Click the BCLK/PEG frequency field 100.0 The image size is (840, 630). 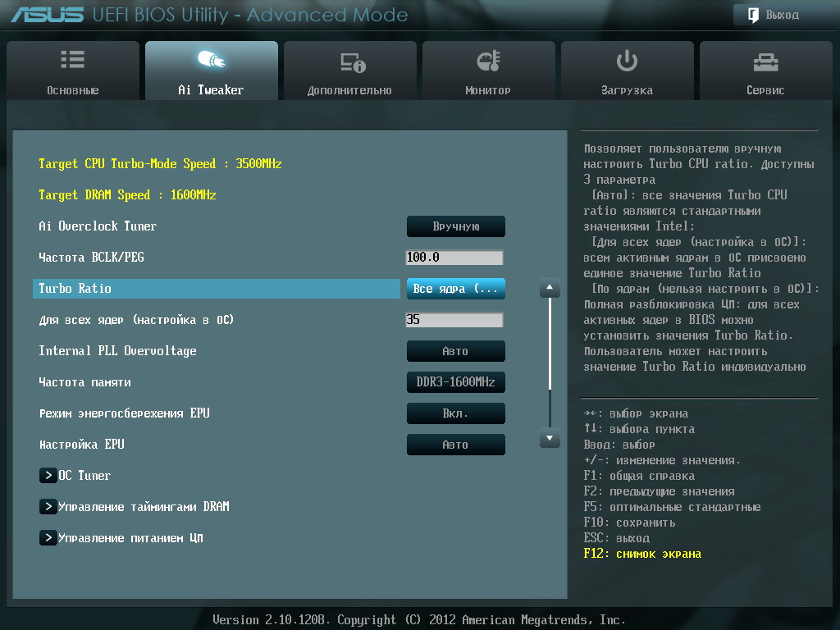coord(454,257)
